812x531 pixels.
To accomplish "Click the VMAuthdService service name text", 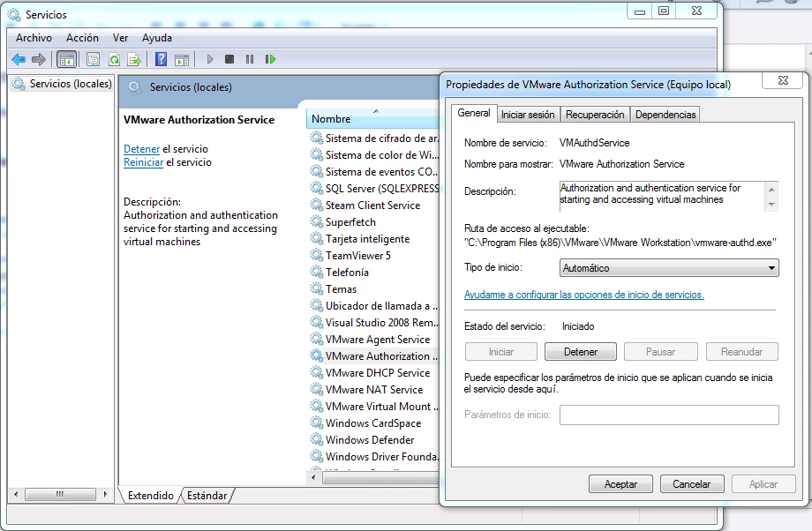I will (x=595, y=143).
